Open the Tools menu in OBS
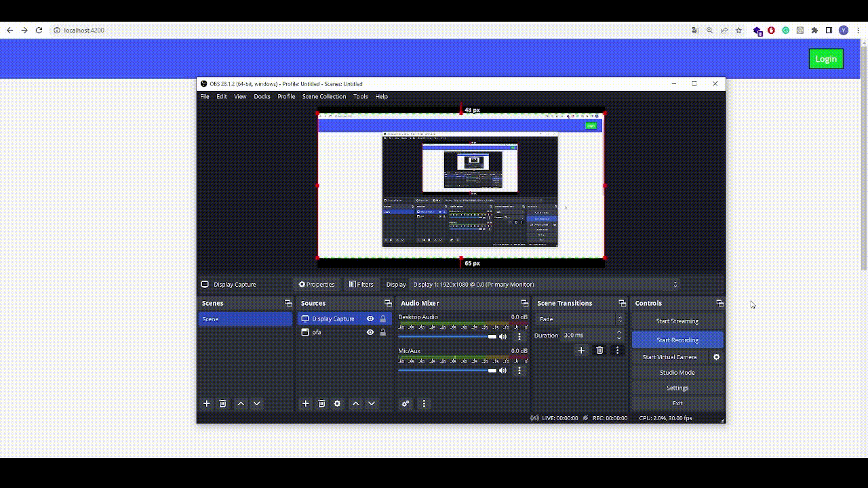This screenshot has height=488, width=868. point(361,96)
